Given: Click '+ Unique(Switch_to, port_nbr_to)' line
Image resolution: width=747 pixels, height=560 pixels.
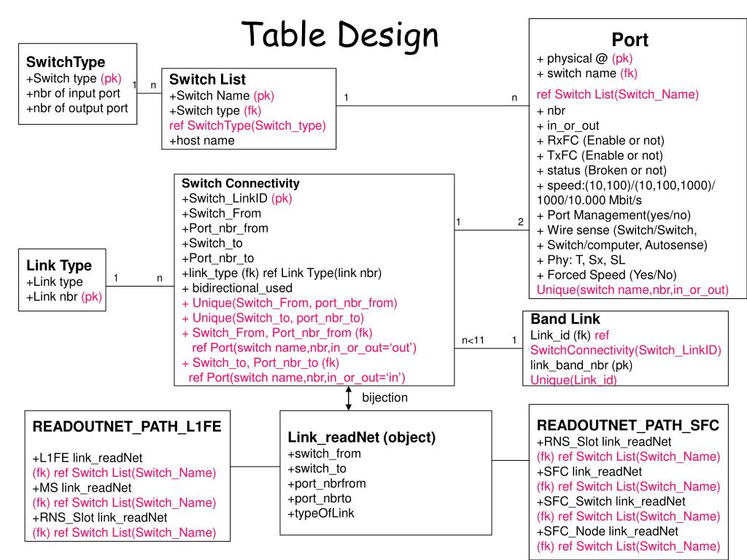Looking at the screenshot, I should (273, 318).
